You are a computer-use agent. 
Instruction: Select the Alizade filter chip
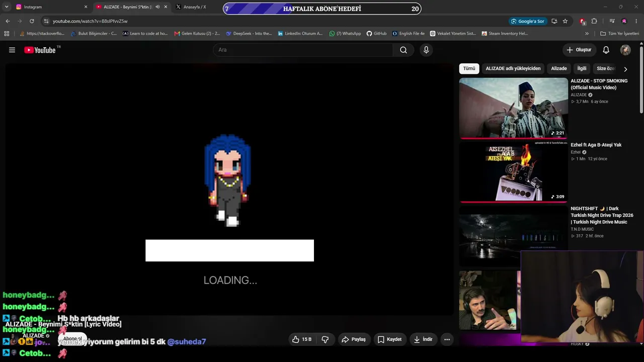[x=559, y=68]
